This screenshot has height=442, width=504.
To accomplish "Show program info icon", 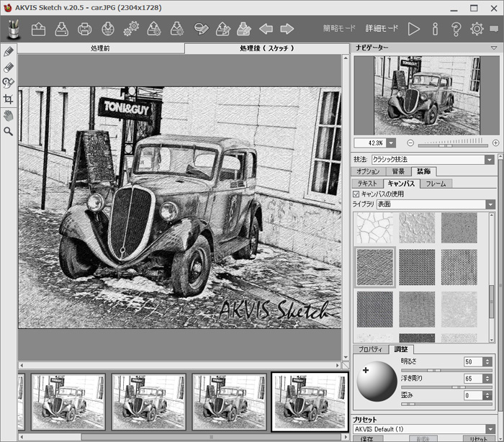I will (435, 29).
